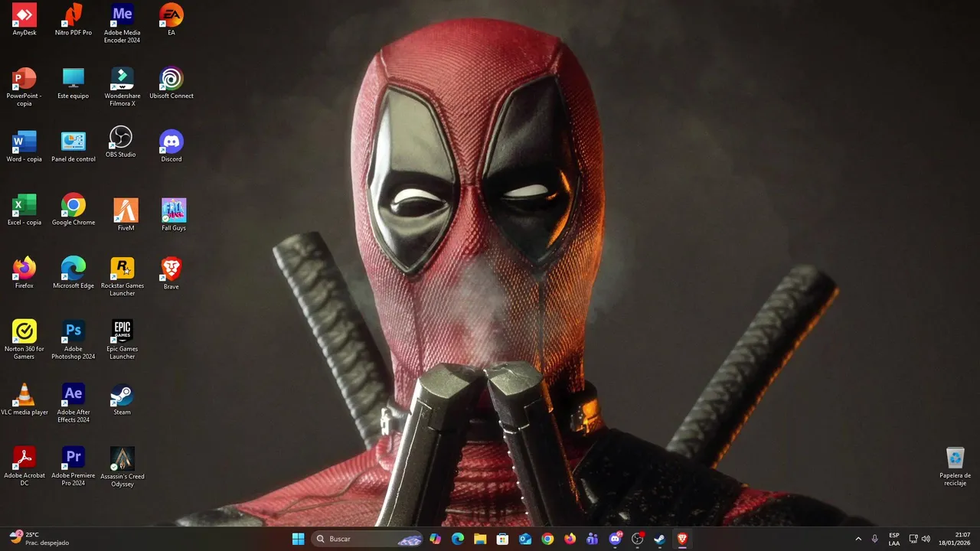Click the microphone tray icon
Screen dimensions: 980x551
874,539
